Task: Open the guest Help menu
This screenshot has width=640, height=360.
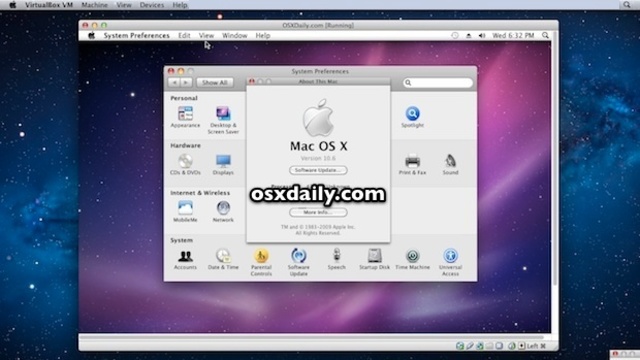Action: pos(263,36)
